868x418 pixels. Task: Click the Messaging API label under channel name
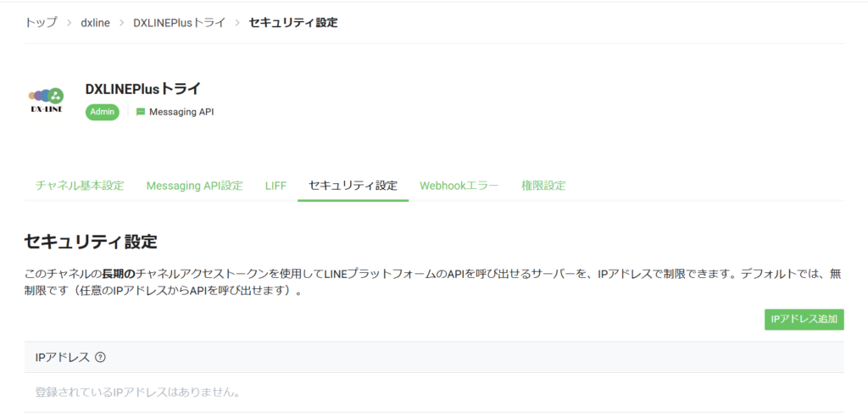coord(181,112)
